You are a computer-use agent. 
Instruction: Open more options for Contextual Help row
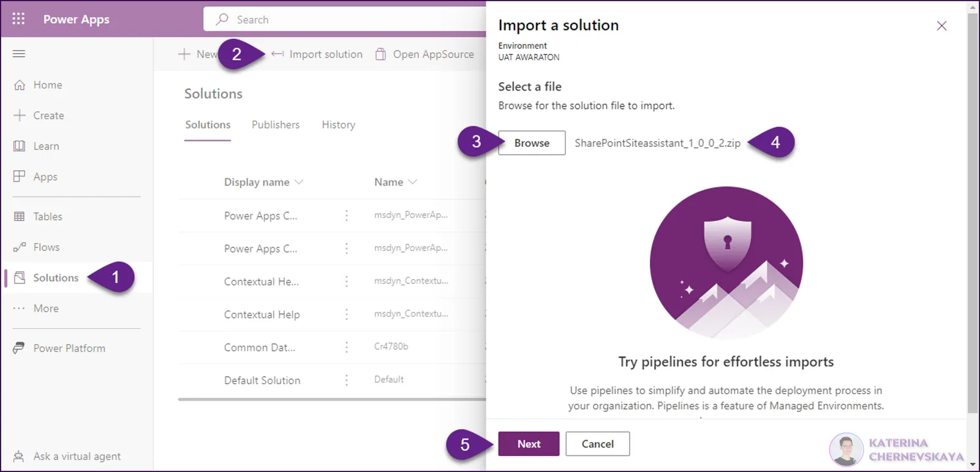coord(347,315)
